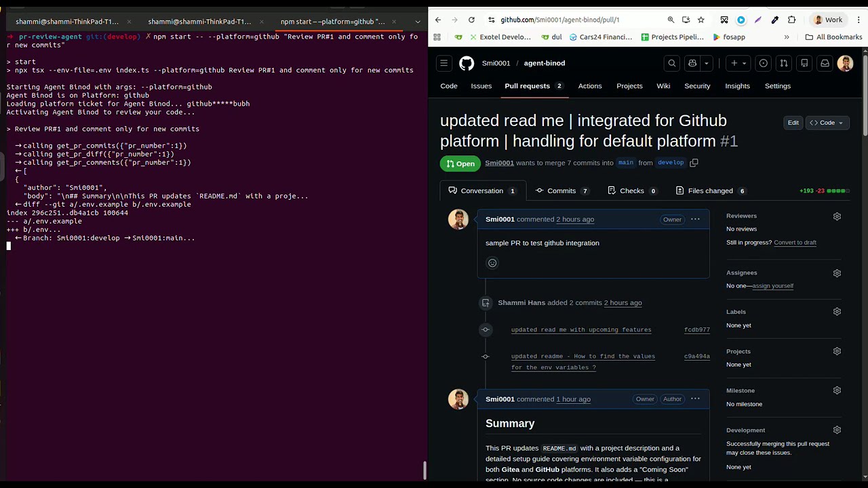Image resolution: width=868 pixels, height=488 pixels.
Task: Expand the Code dropdown on the PR
Action: point(826,123)
